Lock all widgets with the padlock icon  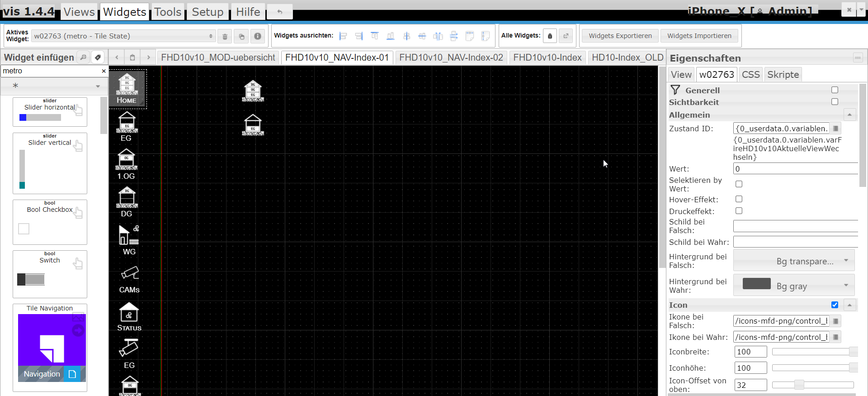[550, 36]
